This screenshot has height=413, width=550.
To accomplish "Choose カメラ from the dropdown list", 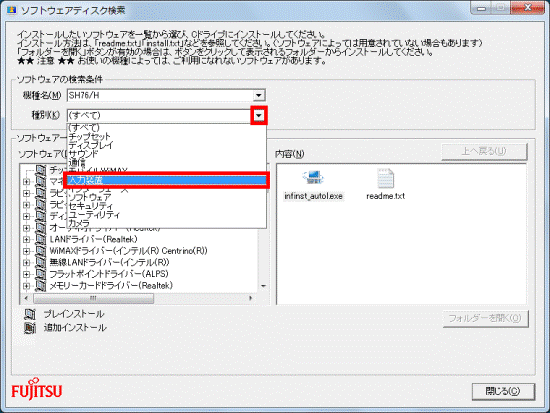I will pos(166,223).
